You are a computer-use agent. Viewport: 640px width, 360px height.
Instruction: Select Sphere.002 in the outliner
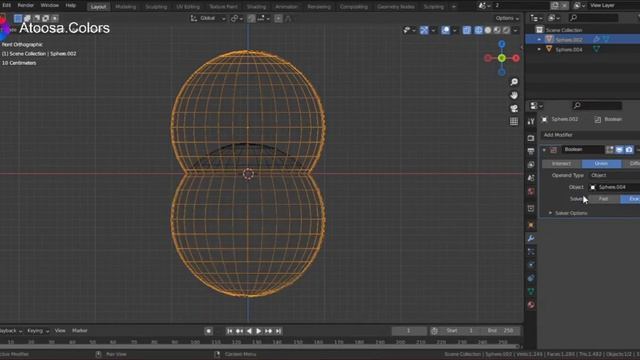569,40
